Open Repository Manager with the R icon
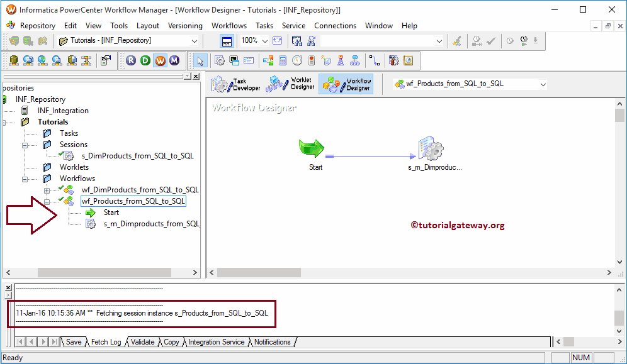 coord(130,60)
